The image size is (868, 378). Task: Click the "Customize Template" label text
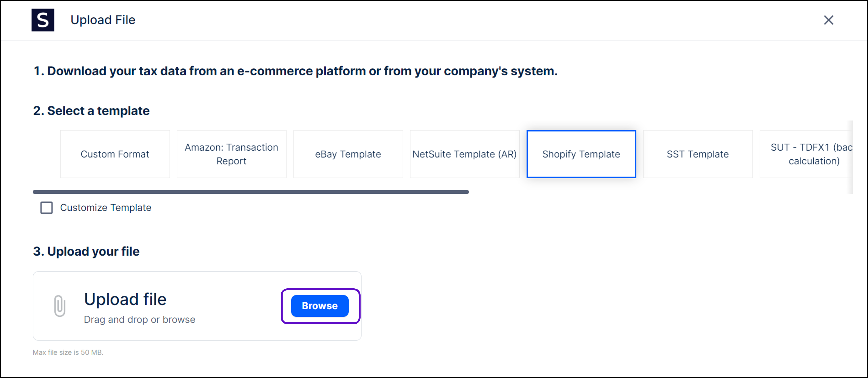tap(105, 208)
